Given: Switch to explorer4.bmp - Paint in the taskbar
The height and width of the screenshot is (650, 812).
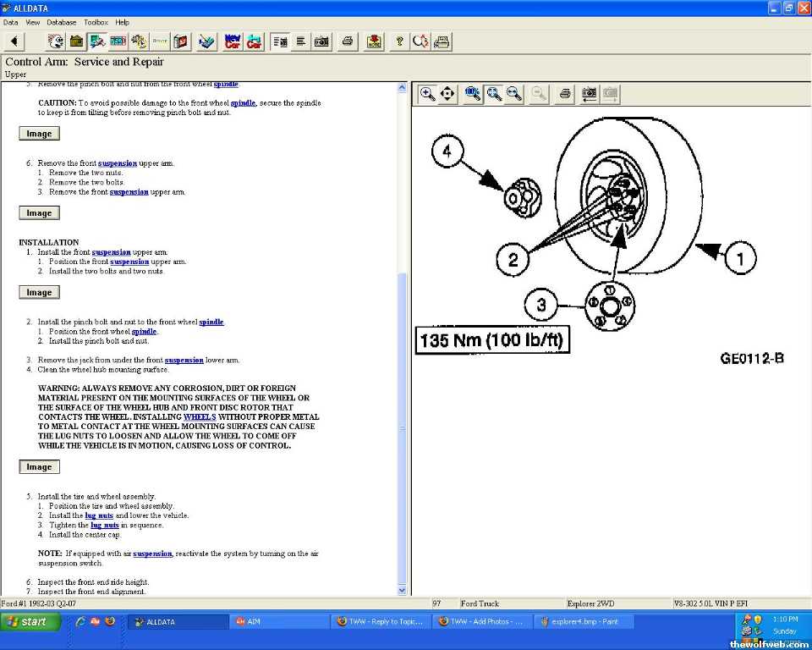Looking at the screenshot, I should [584, 621].
